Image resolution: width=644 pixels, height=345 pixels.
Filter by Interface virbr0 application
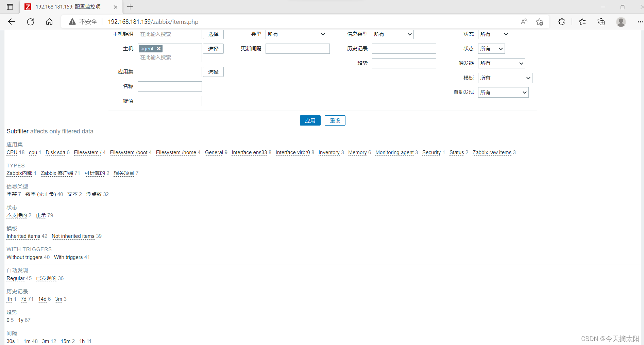[x=293, y=152]
